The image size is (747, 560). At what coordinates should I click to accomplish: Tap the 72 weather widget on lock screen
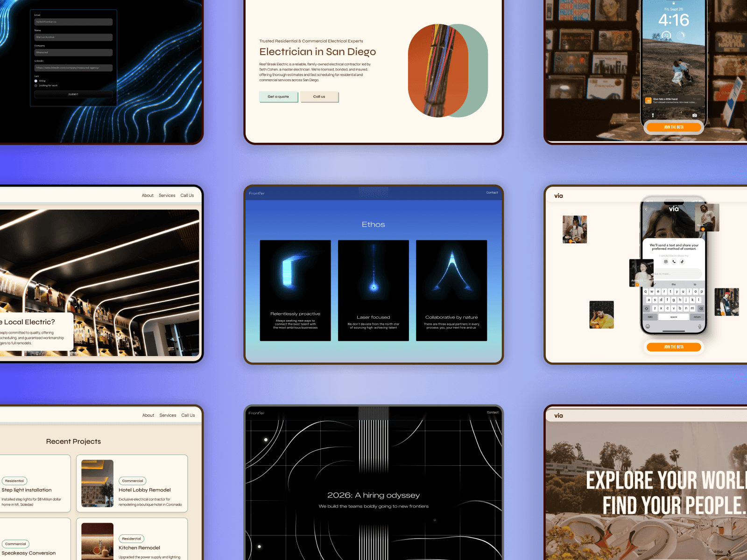666,35
